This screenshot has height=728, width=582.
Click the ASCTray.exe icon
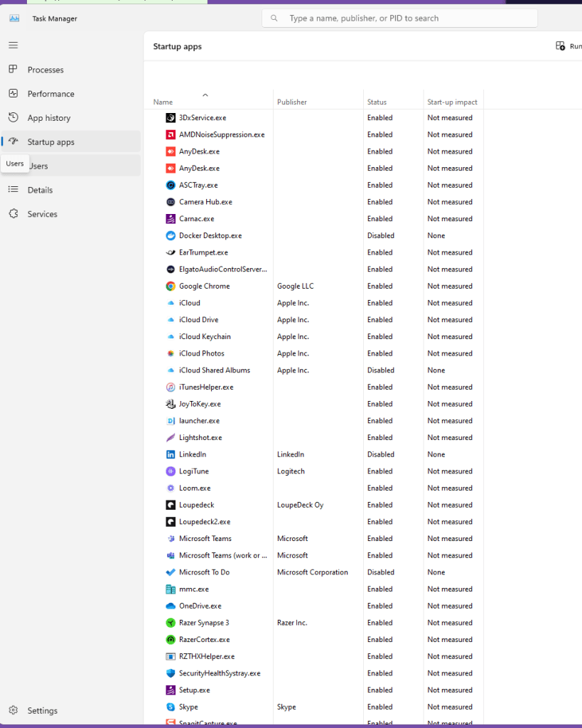(171, 186)
